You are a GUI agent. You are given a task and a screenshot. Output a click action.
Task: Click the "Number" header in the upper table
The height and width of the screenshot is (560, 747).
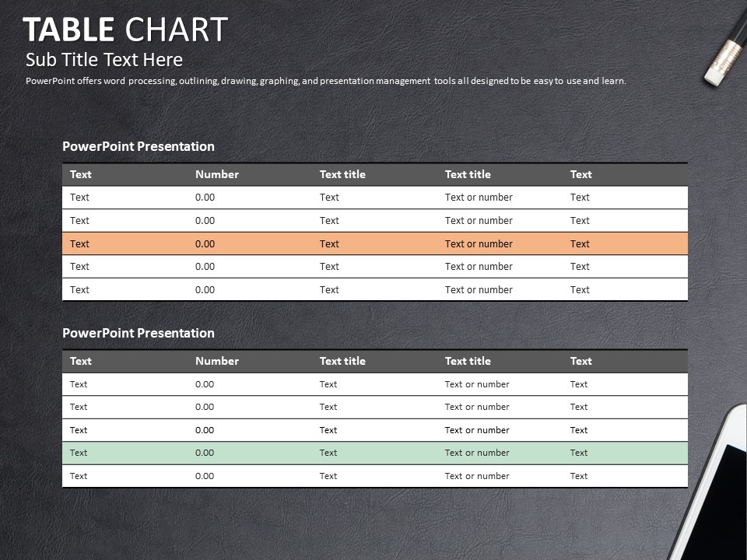tap(217, 174)
